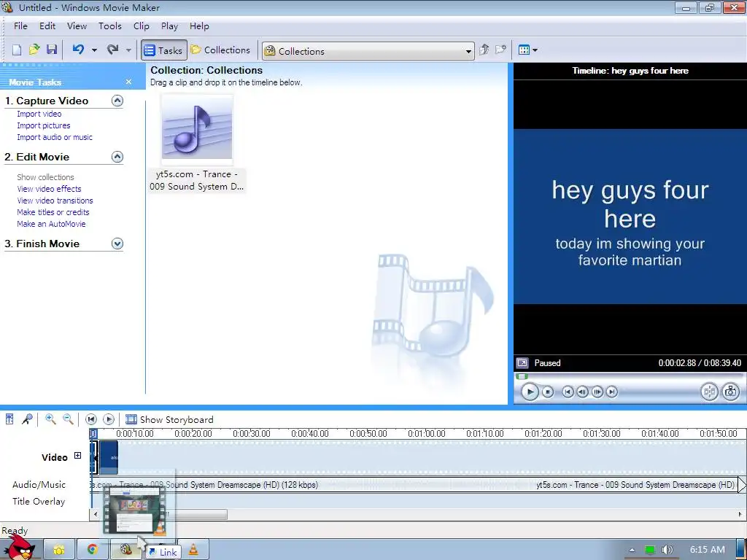Toggle the Tasks pane button
The height and width of the screenshot is (560, 747).
click(x=163, y=50)
